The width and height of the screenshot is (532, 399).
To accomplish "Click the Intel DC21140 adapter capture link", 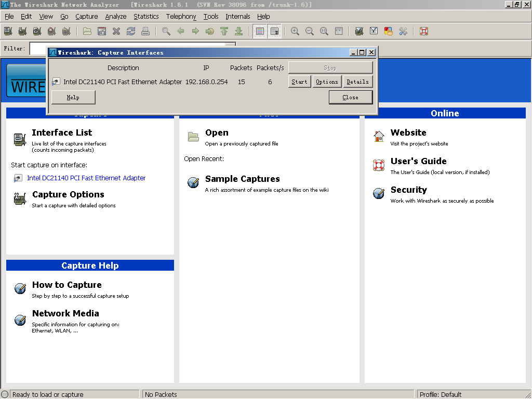I will [86, 178].
